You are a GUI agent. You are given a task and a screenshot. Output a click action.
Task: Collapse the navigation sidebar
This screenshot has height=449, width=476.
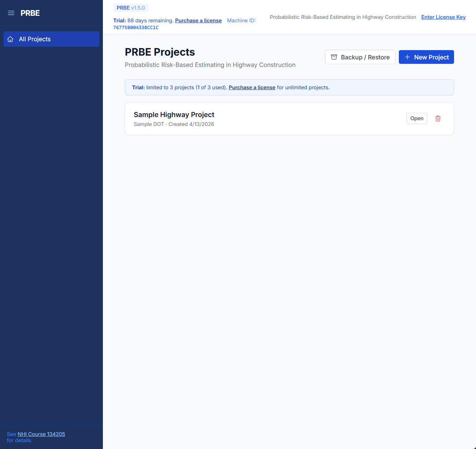(x=11, y=13)
